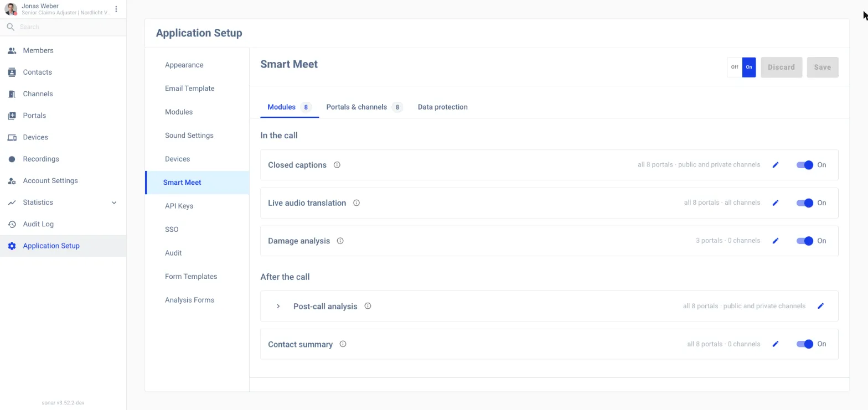Focus the sidebar Search field
Screen dimensions: 868x410
click(63, 27)
